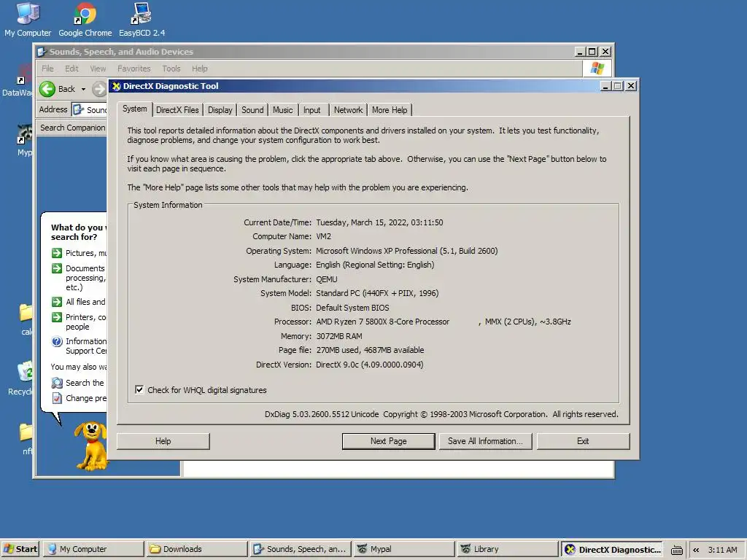Click the Next Page button

coord(388,441)
